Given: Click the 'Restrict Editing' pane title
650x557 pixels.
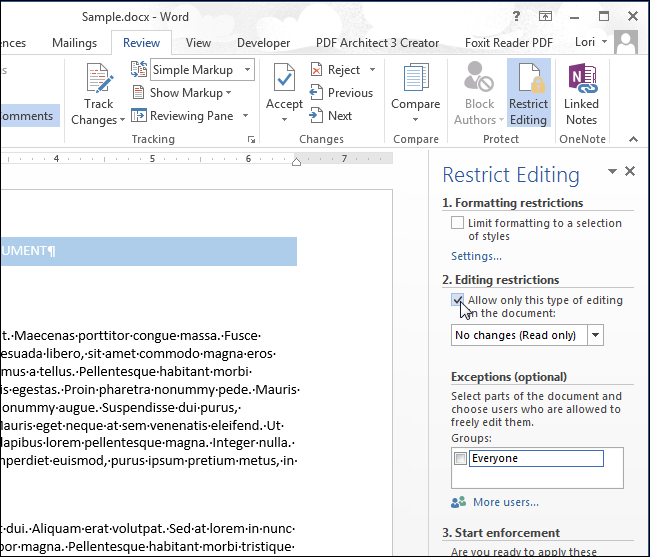Looking at the screenshot, I should click(511, 174).
